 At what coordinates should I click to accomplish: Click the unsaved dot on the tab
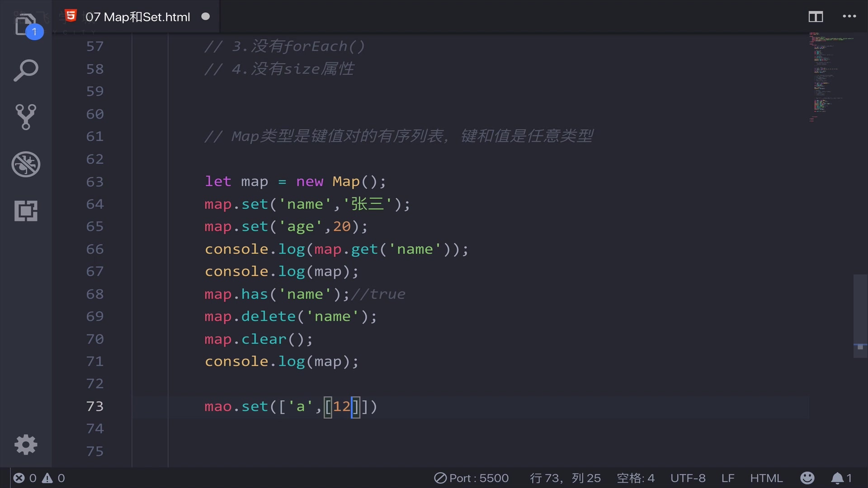click(x=206, y=17)
